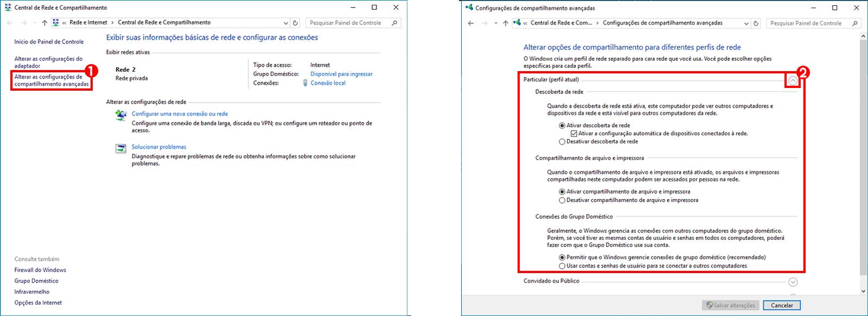
Task: Click up arrow in Configurações de compartilhamento window
Action: click(x=506, y=23)
